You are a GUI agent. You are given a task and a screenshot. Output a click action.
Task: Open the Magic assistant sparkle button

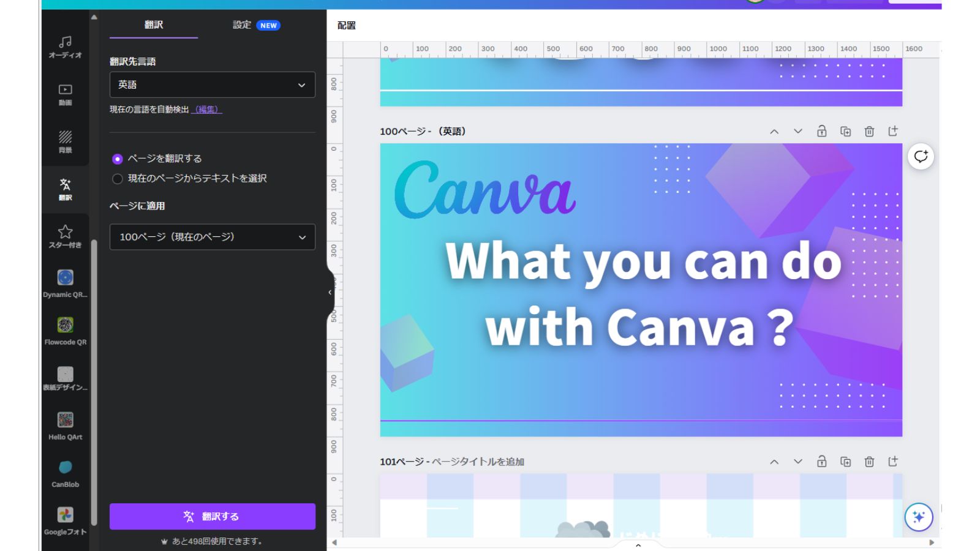(919, 517)
